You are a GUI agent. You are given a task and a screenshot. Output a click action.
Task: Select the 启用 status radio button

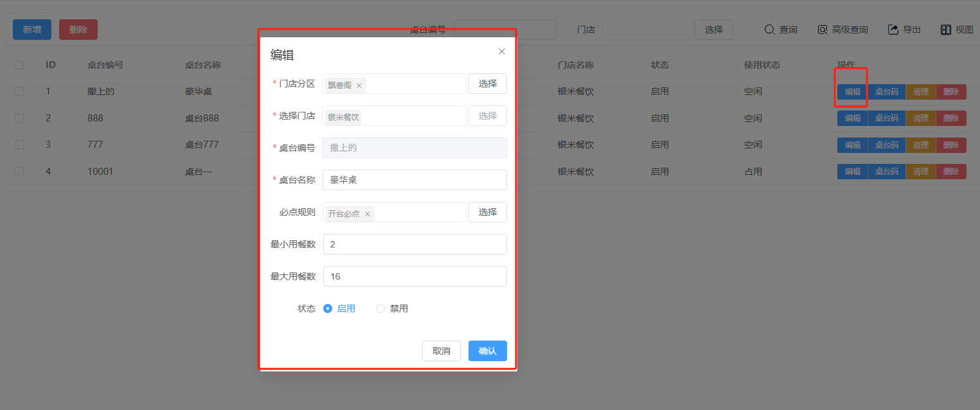click(328, 308)
